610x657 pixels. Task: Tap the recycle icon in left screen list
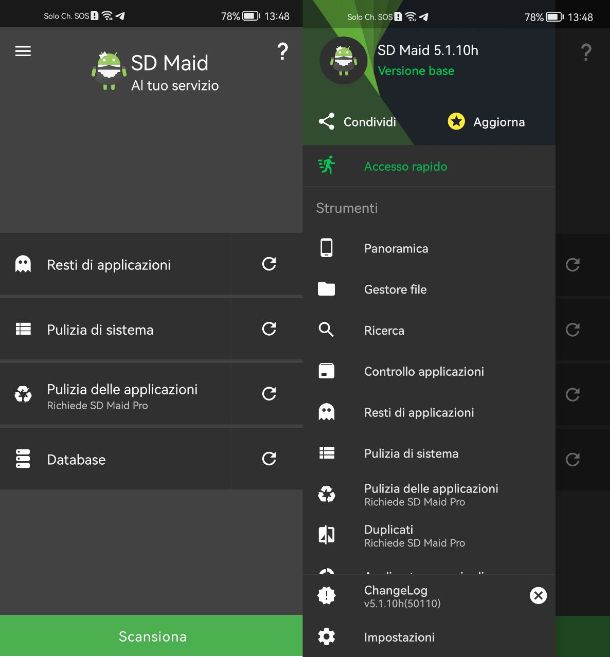point(23,394)
